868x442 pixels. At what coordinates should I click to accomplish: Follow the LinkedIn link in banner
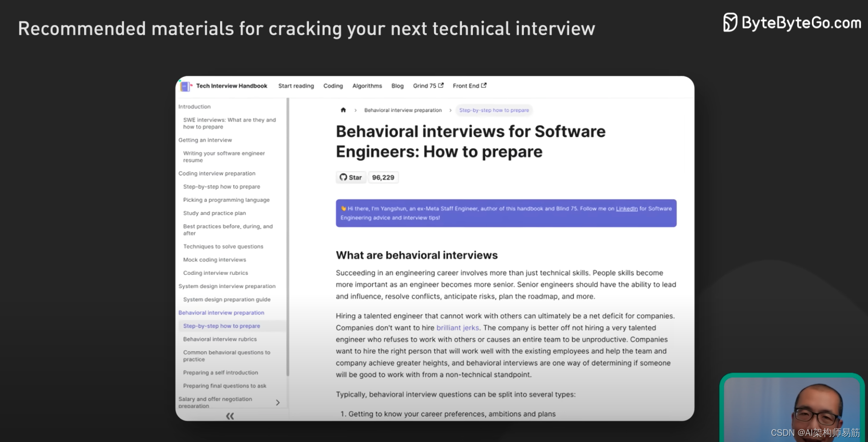click(x=627, y=209)
